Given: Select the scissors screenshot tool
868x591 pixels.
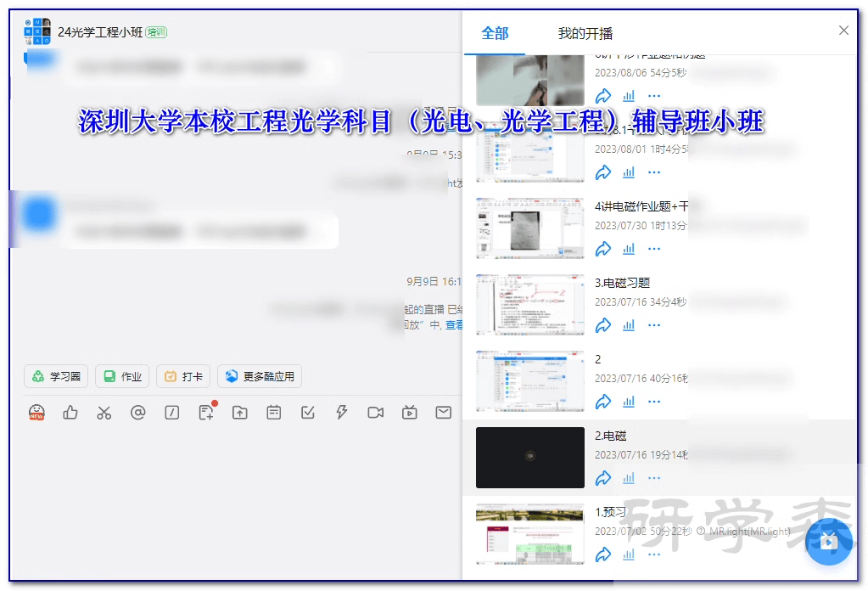Looking at the screenshot, I should coord(104,413).
